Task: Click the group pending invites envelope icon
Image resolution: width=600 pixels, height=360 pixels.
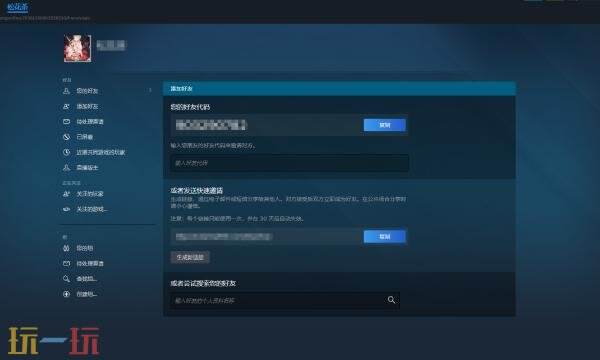Action: tap(66, 264)
